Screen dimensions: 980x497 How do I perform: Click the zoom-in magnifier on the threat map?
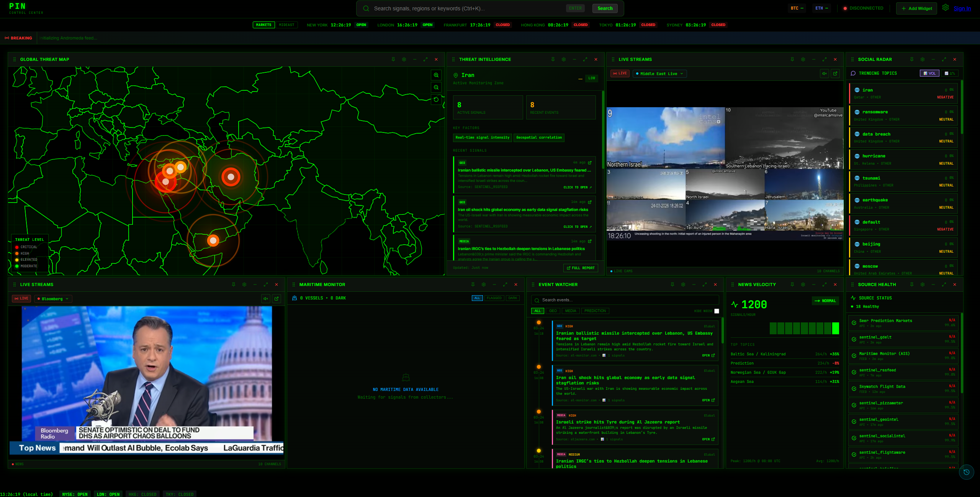pyautogui.click(x=436, y=75)
